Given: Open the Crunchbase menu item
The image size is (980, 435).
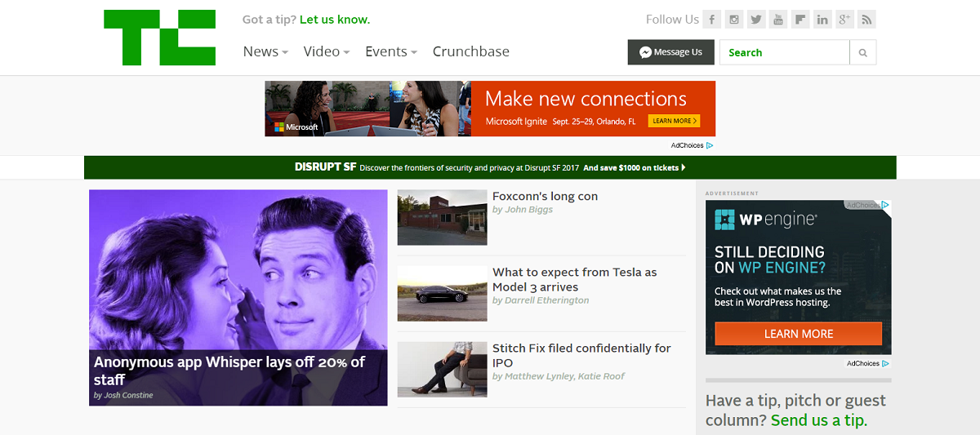Looking at the screenshot, I should [471, 51].
